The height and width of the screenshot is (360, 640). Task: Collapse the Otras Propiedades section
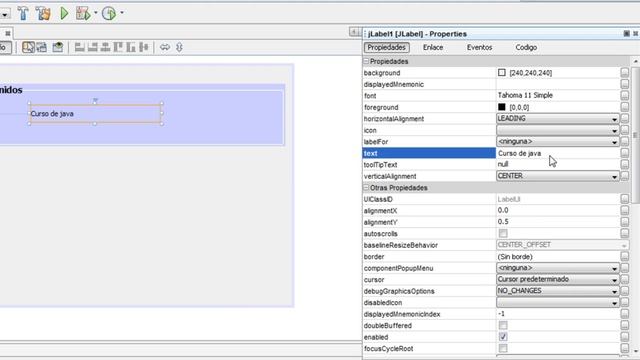click(x=366, y=188)
